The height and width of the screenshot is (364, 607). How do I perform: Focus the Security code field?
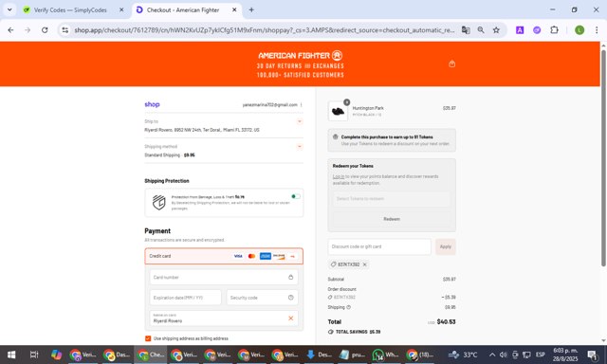(x=262, y=298)
